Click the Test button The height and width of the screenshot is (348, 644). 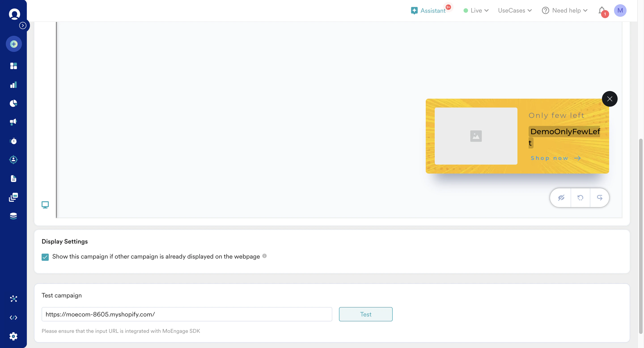pos(366,314)
